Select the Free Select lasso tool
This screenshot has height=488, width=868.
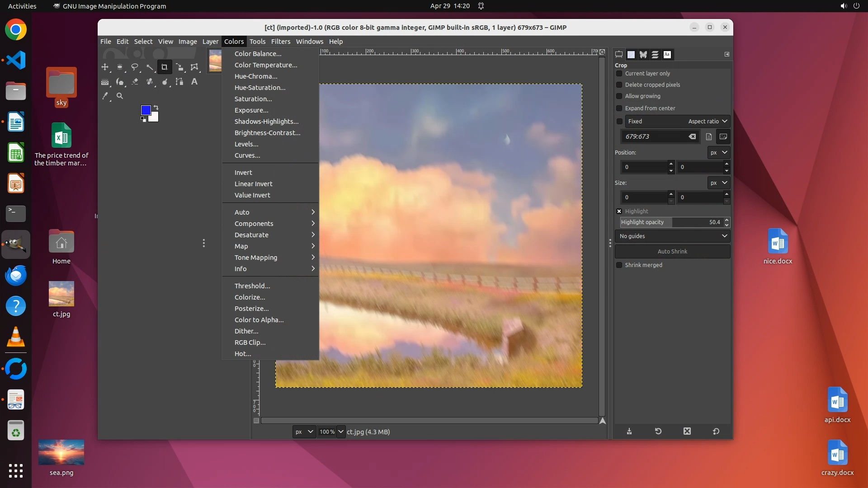(135, 67)
